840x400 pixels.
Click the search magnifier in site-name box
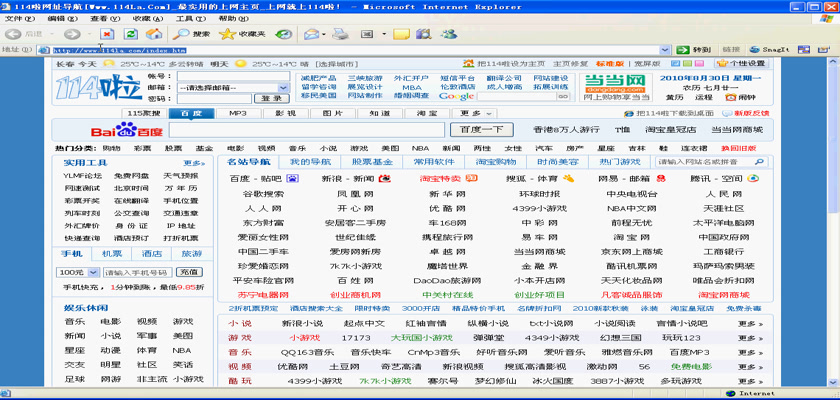pos(759,162)
